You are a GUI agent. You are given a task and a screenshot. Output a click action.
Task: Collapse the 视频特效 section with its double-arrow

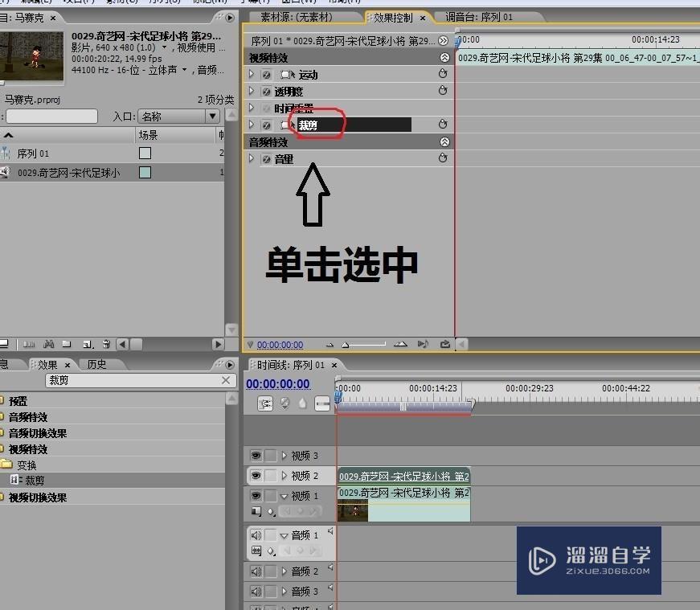(444, 57)
